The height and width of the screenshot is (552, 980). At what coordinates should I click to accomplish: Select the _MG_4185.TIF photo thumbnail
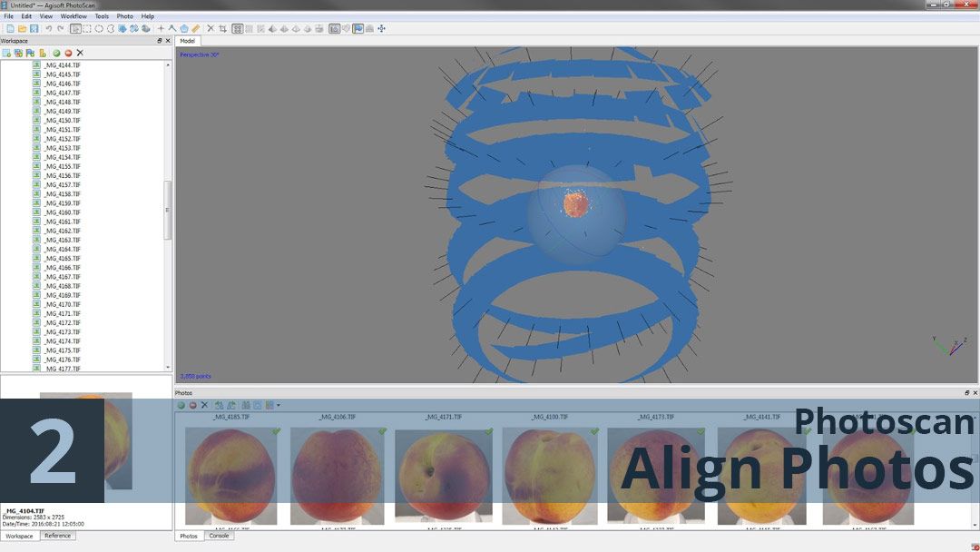tap(231, 475)
